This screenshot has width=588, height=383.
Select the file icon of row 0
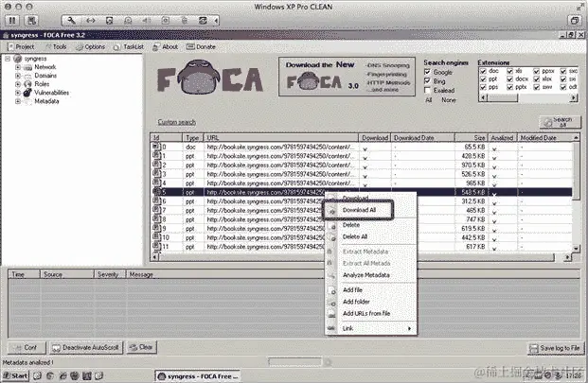[156, 147]
